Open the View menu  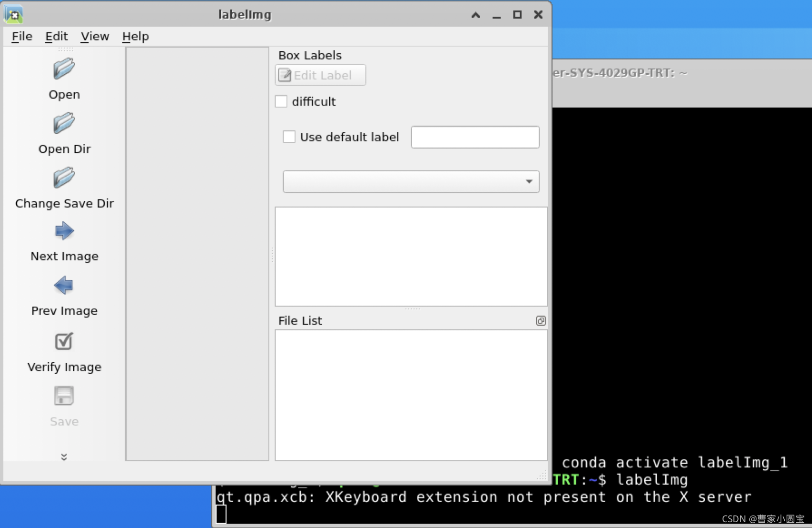coord(95,36)
